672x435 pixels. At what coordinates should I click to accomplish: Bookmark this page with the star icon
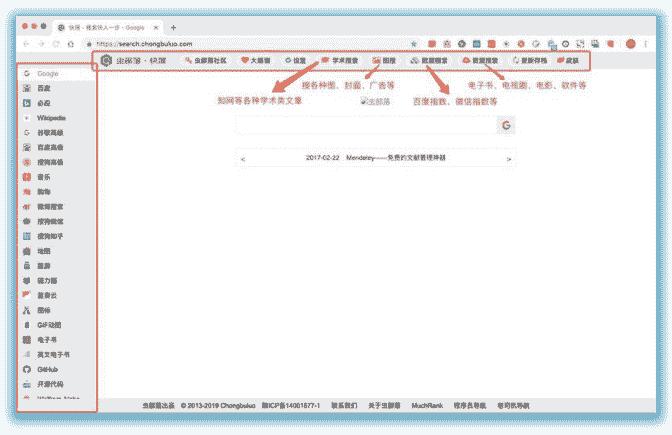[x=414, y=44]
